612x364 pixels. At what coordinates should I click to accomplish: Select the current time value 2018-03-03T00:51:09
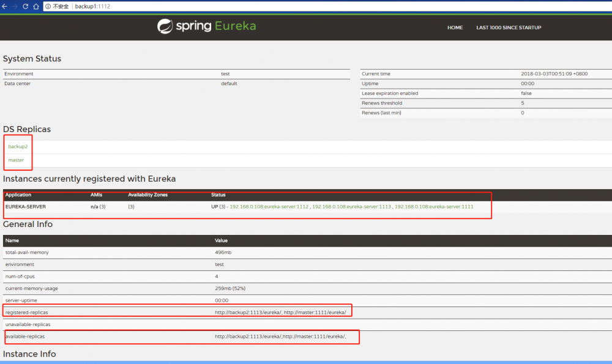point(554,74)
